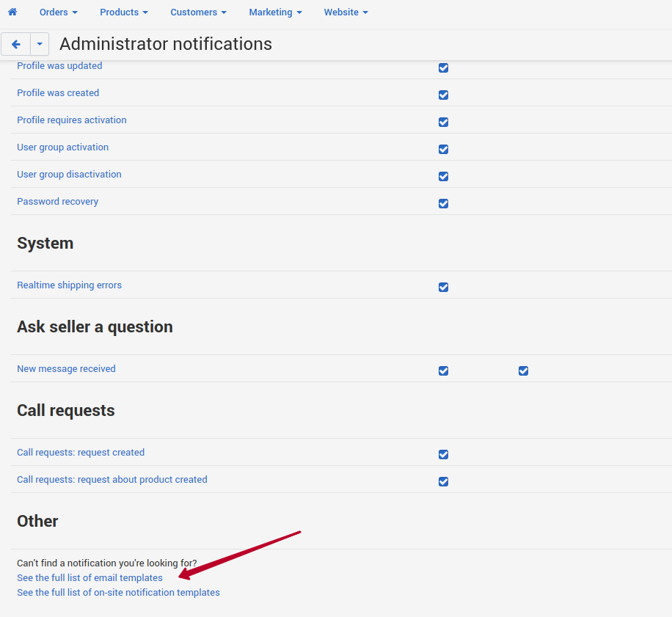This screenshot has width=672, height=617.
Task: Uncheck second New message received checkbox
Action: [523, 370]
